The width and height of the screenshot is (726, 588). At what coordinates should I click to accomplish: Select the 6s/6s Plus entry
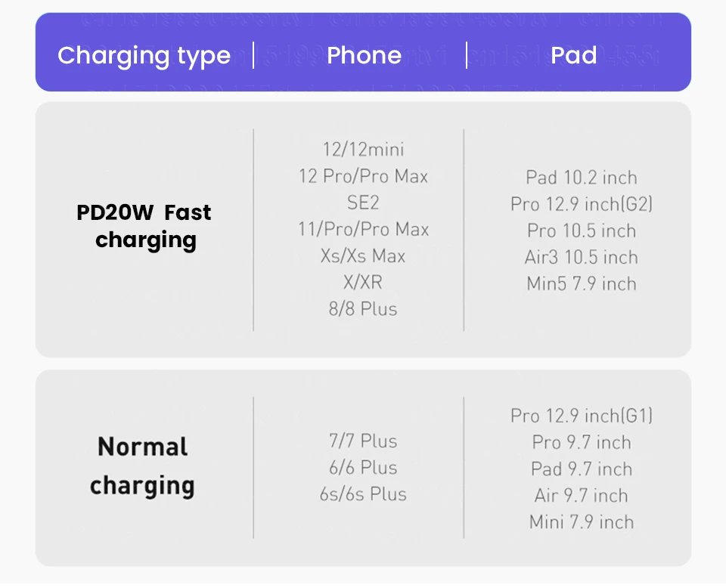tap(363, 494)
